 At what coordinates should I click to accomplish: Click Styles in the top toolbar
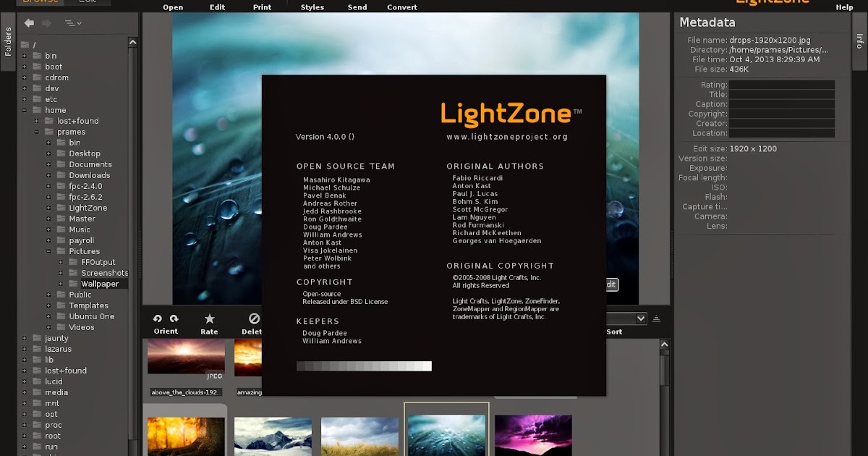pyautogui.click(x=312, y=7)
